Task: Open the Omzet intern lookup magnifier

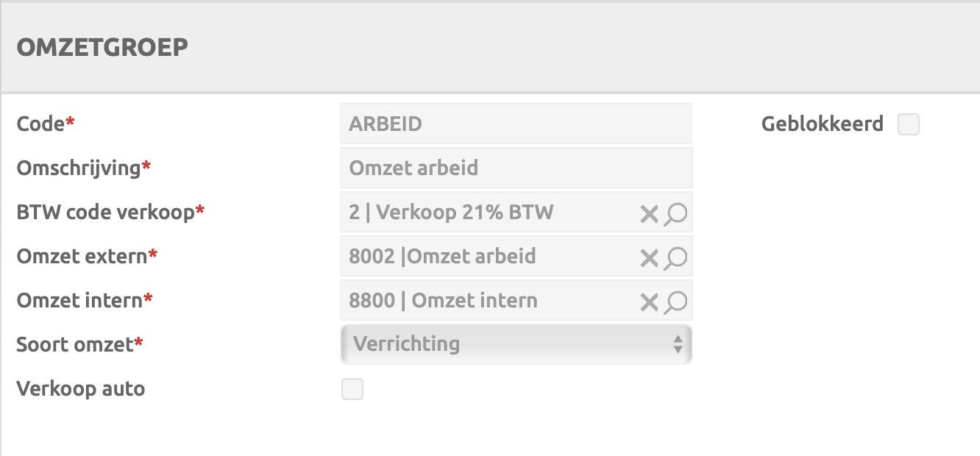Action: (x=675, y=302)
